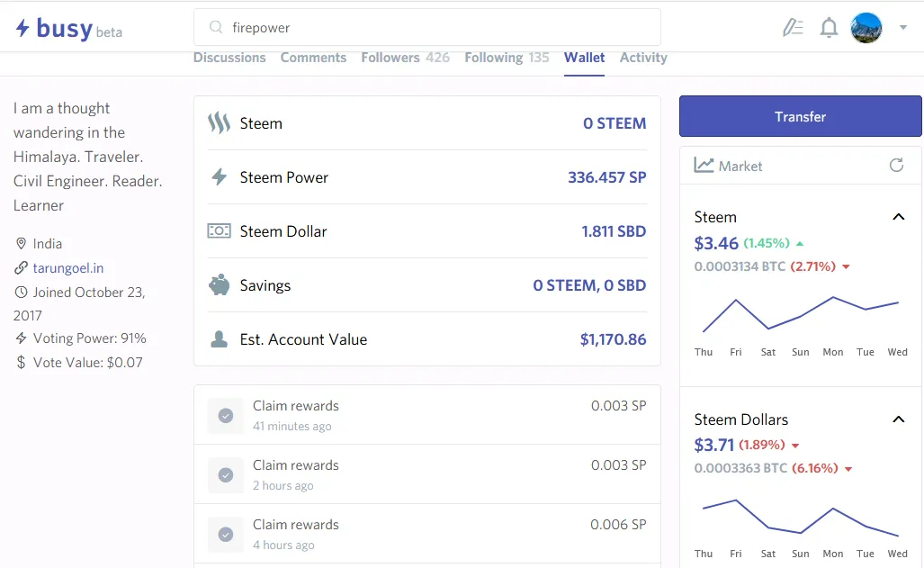Screen dimensions: 924x568
Task: Click the search field containing firepower
Action: tap(427, 27)
